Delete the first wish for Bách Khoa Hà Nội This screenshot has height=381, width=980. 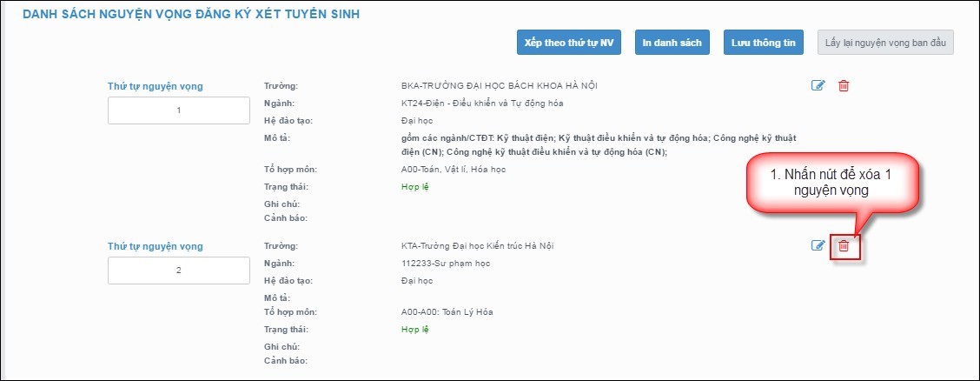(x=843, y=85)
